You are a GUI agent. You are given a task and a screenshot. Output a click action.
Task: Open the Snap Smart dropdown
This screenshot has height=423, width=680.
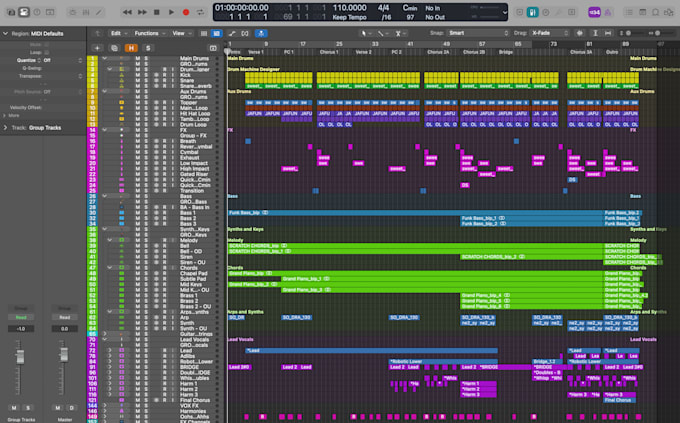pos(478,33)
